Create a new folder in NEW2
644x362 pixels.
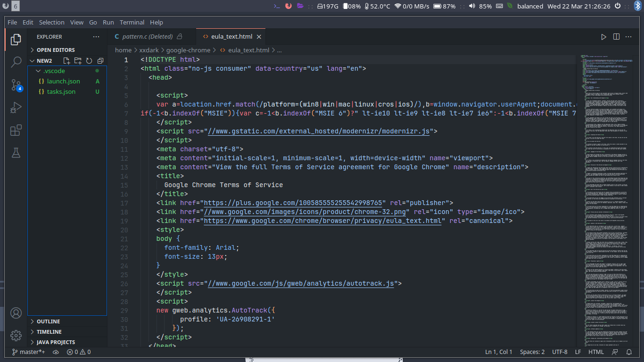pos(78,61)
